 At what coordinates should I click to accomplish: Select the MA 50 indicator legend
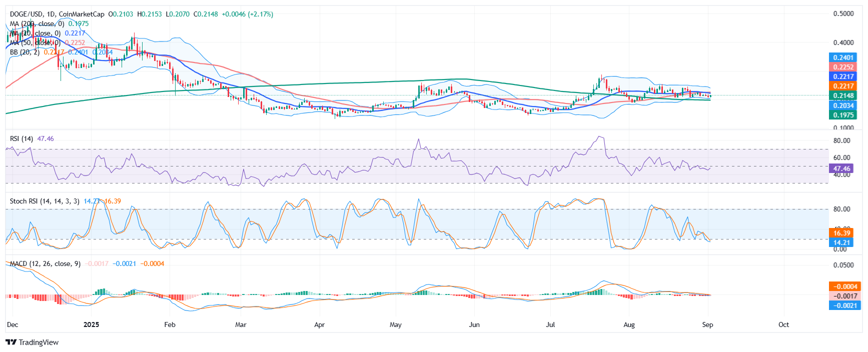point(35,42)
